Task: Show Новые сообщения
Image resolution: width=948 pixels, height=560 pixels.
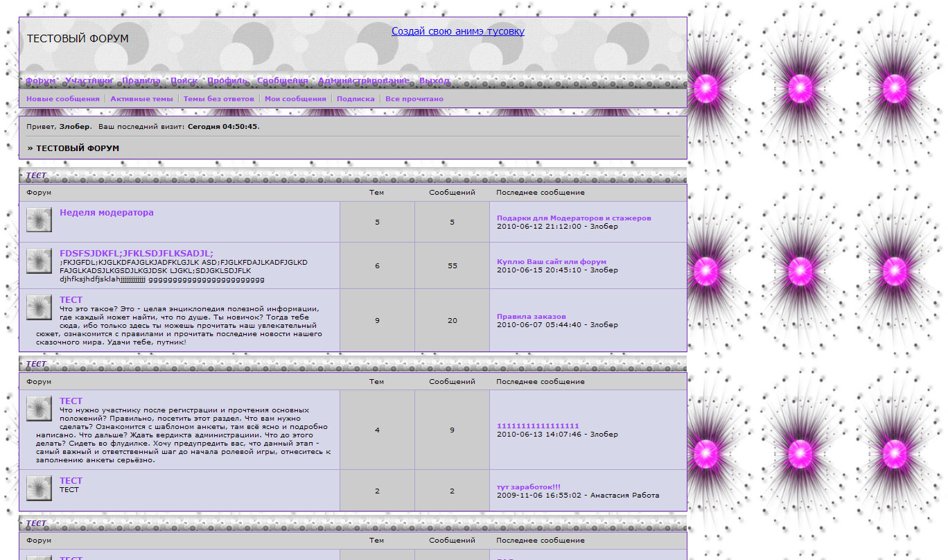Action: (x=63, y=99)
